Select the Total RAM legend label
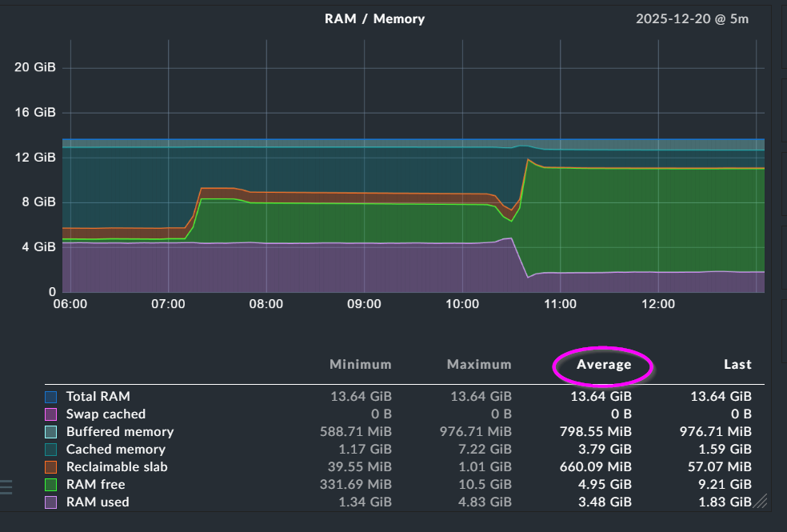The image size is (787, 532). [x=98, y=397]
